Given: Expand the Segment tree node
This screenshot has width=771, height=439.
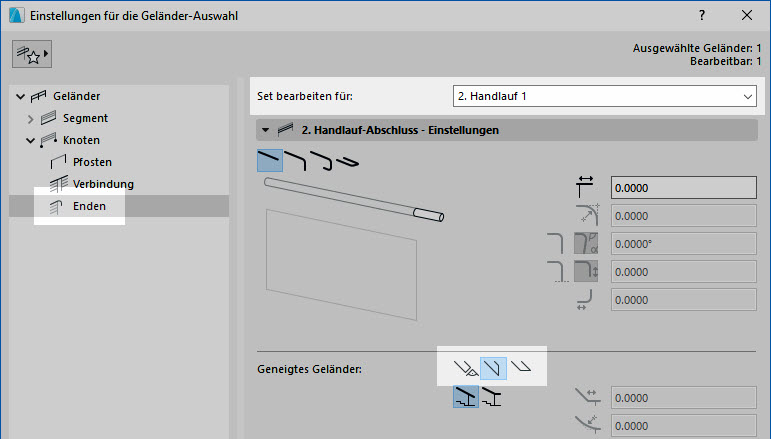Looking at the screenshot, I should [x=30, y=118].
